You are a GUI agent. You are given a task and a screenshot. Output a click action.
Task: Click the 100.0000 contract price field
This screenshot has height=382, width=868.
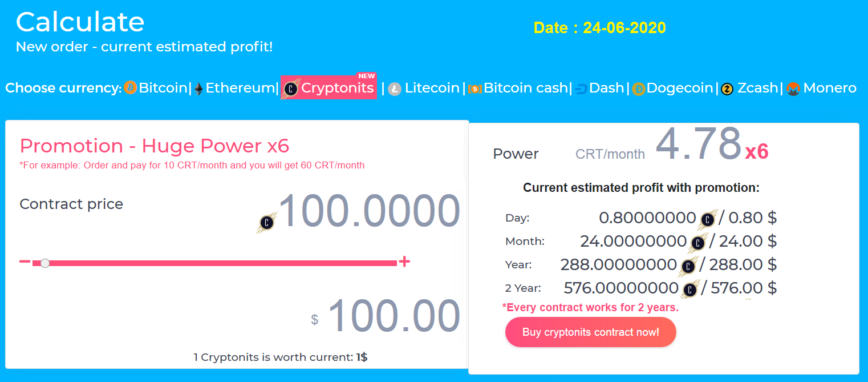coord(368,211)
